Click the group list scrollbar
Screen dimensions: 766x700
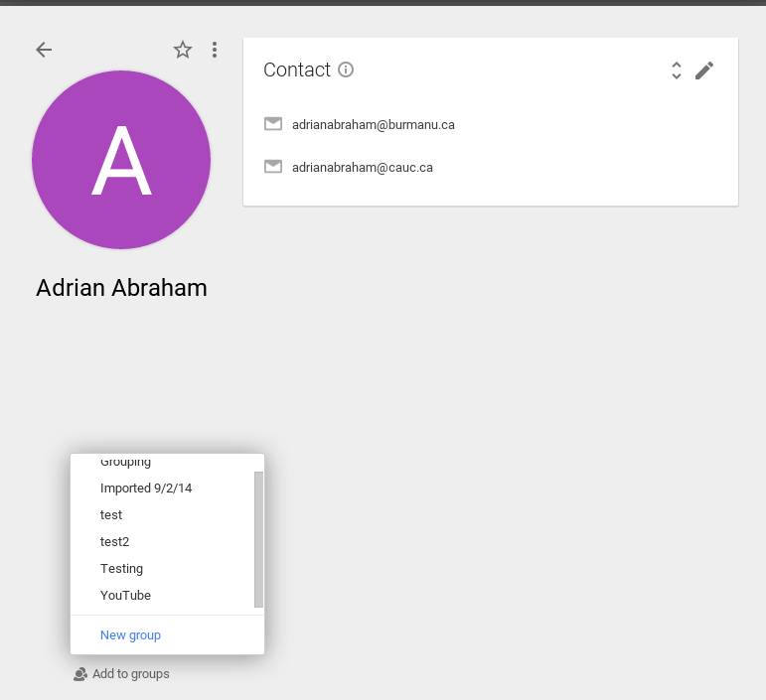[x=259, y=539]
